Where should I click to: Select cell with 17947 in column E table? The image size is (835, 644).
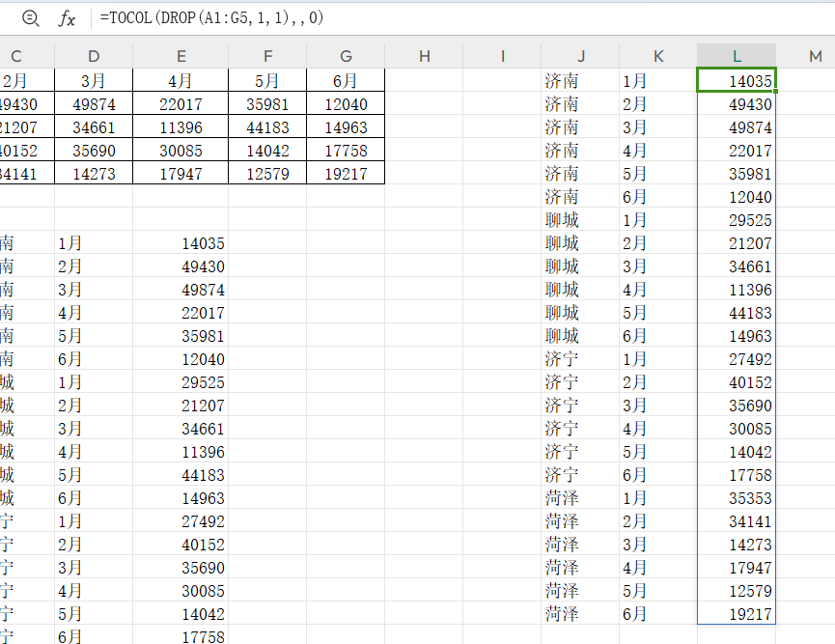(x=181, y=173)
